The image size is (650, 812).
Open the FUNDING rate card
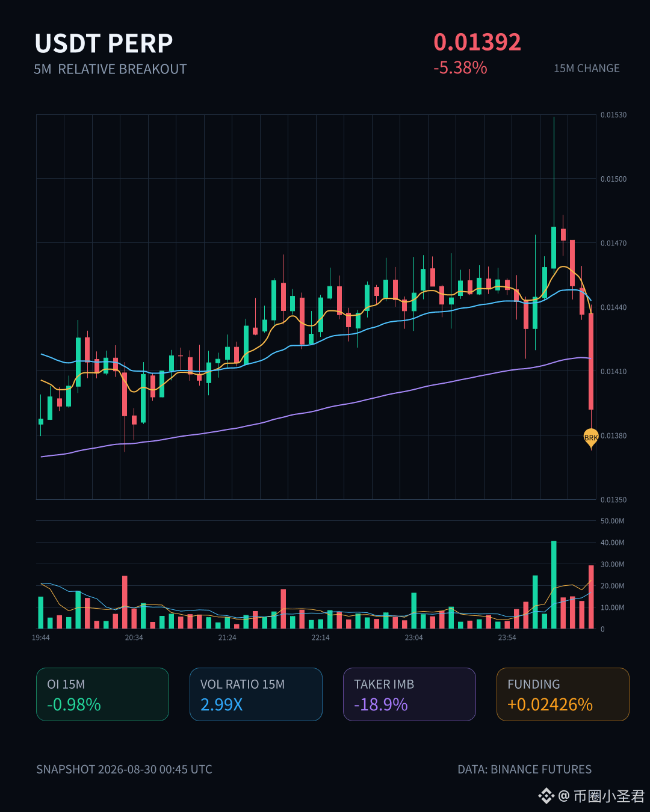click(563, 694)
